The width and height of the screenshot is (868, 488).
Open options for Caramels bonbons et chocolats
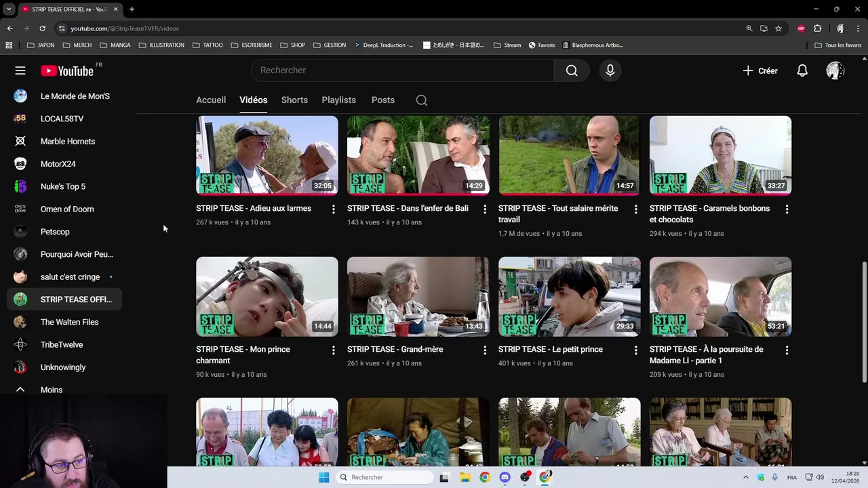pos(787,209)
